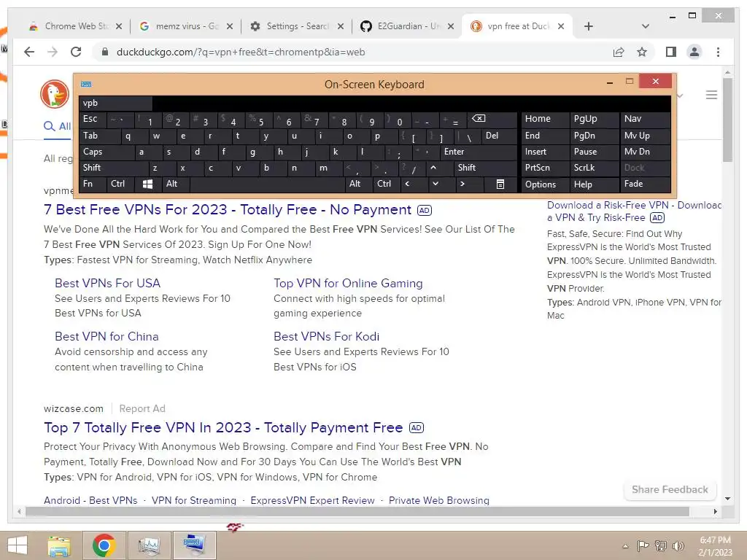Switch to Settings Search tab

point(298,26)
